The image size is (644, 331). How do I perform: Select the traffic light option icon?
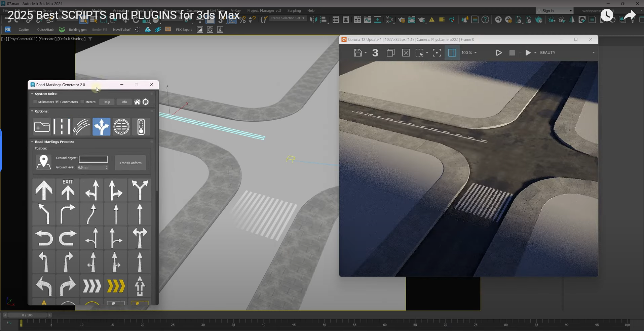(141, 127)
